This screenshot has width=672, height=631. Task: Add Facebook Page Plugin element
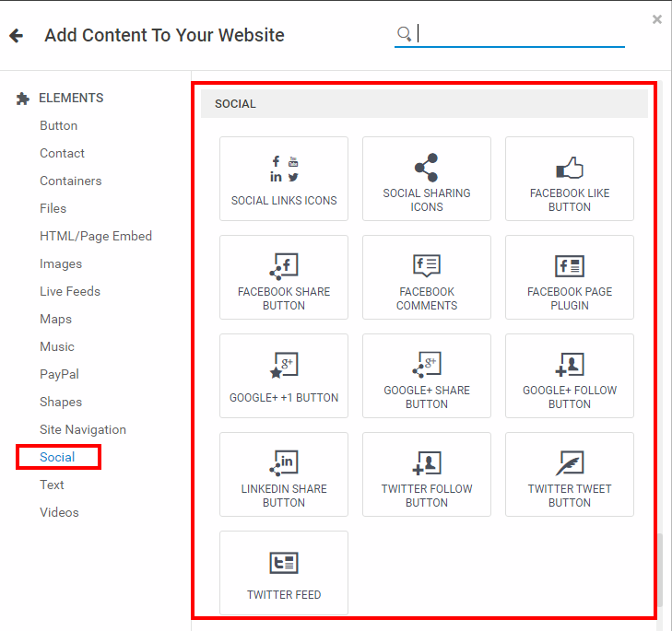pos(569,277)
